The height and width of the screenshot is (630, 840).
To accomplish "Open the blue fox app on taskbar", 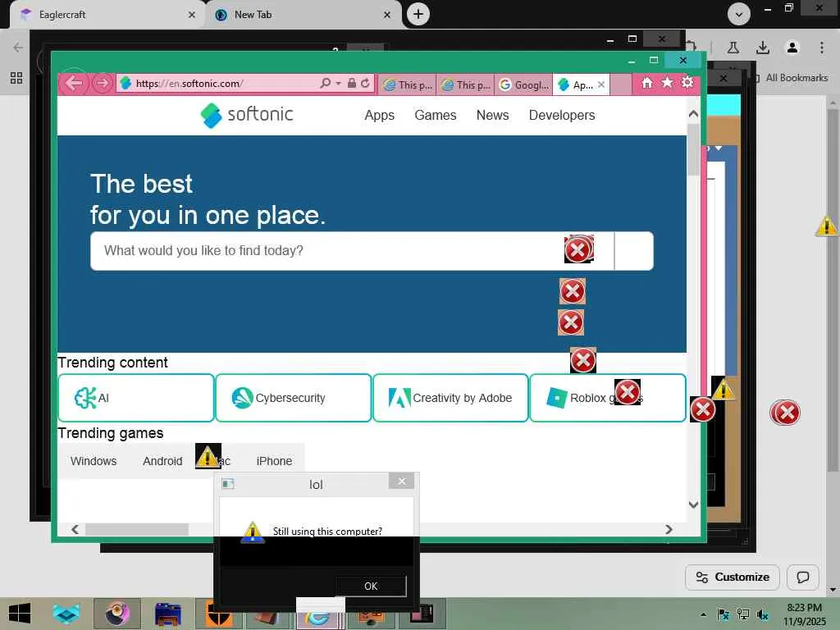I will coord(66,614).
